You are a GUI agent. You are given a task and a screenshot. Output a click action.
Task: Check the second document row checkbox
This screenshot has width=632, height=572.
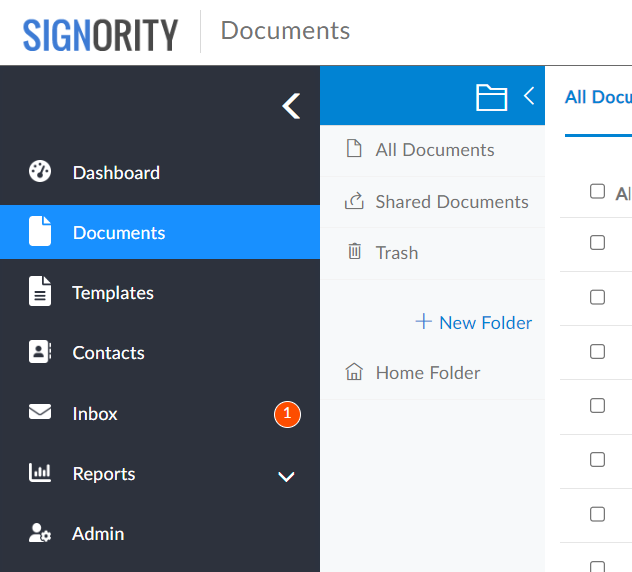598,297
